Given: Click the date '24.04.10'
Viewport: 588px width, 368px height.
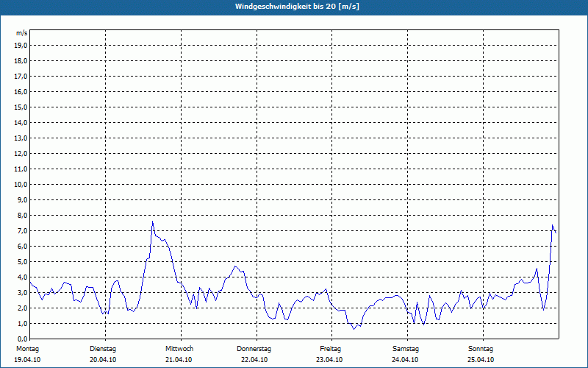Looking at the screenshot, I should pyautogui.click(x=405, y=360).
